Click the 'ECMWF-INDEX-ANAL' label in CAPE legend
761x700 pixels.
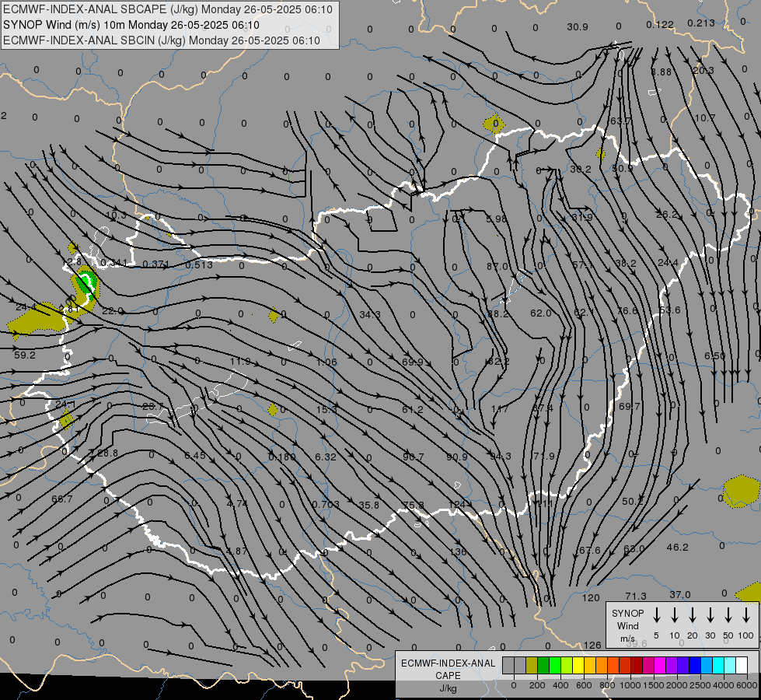point(448,663)
